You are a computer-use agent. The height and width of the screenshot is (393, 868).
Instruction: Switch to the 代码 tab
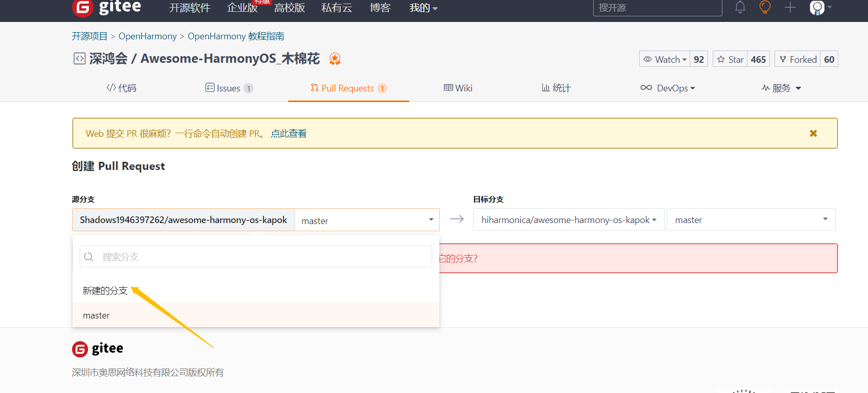click(x=122, y=88)
